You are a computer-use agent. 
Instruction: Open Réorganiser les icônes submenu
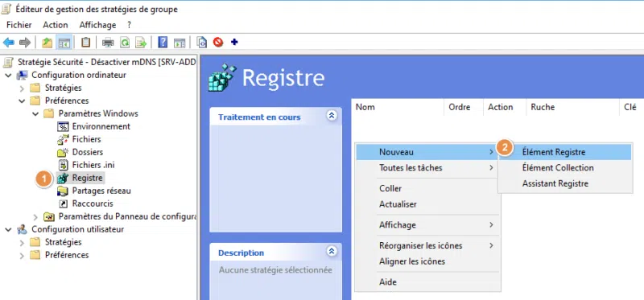427,246
